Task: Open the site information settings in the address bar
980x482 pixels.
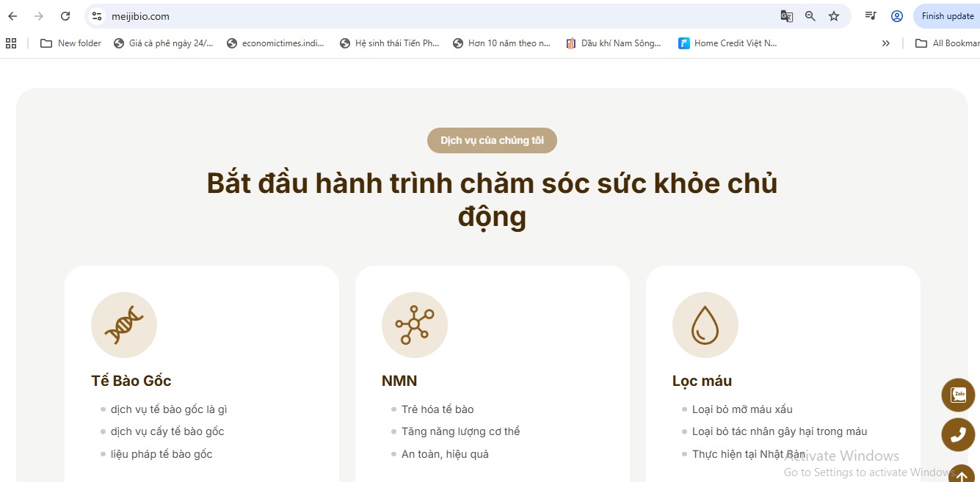Action: coord(96,15)
